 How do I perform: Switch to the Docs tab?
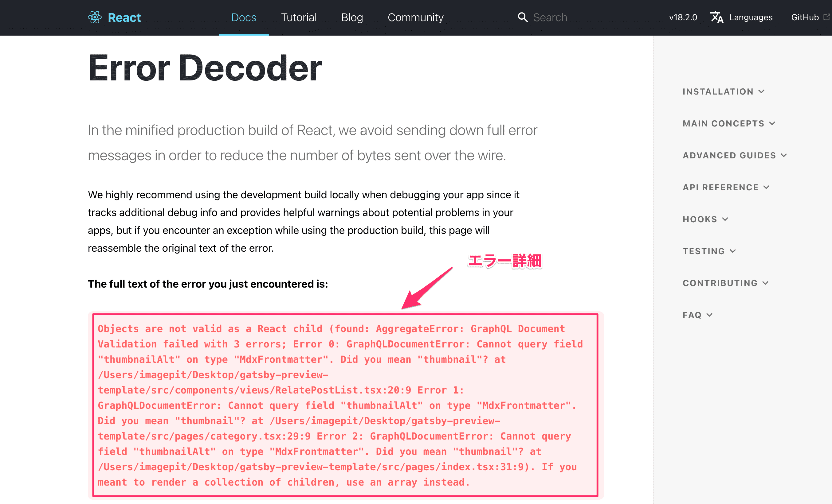pos(244,17)
